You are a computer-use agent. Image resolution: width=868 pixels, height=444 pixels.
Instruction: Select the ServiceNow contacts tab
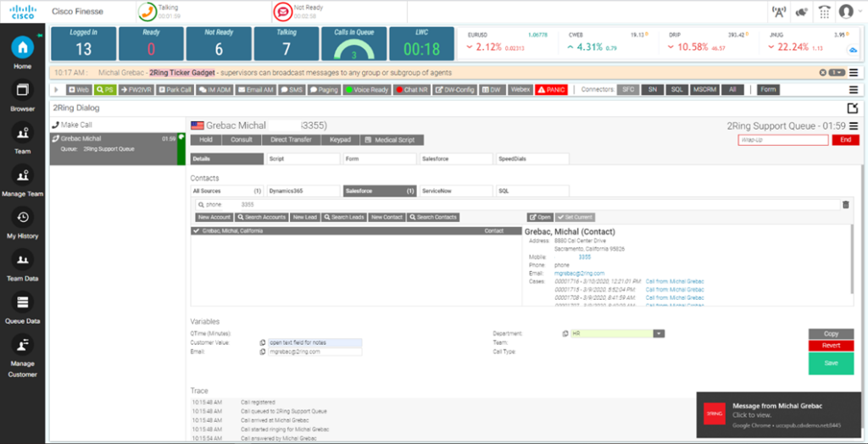pyautogui.click(x=456, y=191)
